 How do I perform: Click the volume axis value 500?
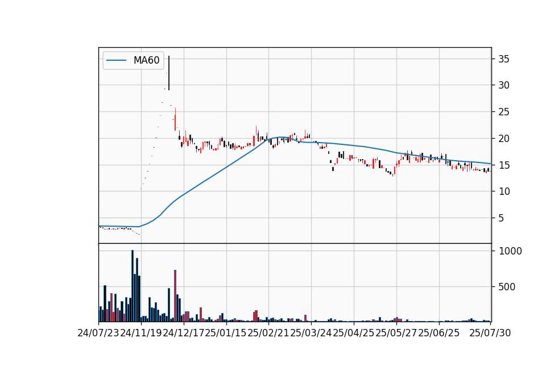507,287
